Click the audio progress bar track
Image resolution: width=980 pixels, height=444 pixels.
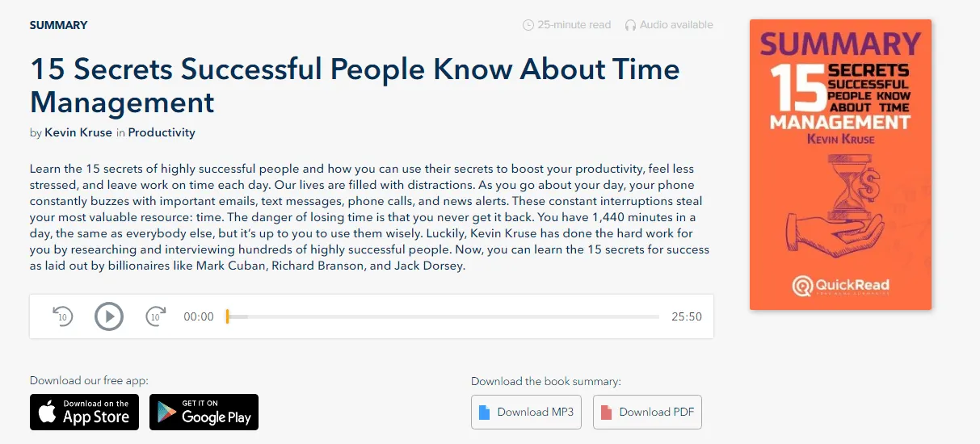(x=443, y=316)
